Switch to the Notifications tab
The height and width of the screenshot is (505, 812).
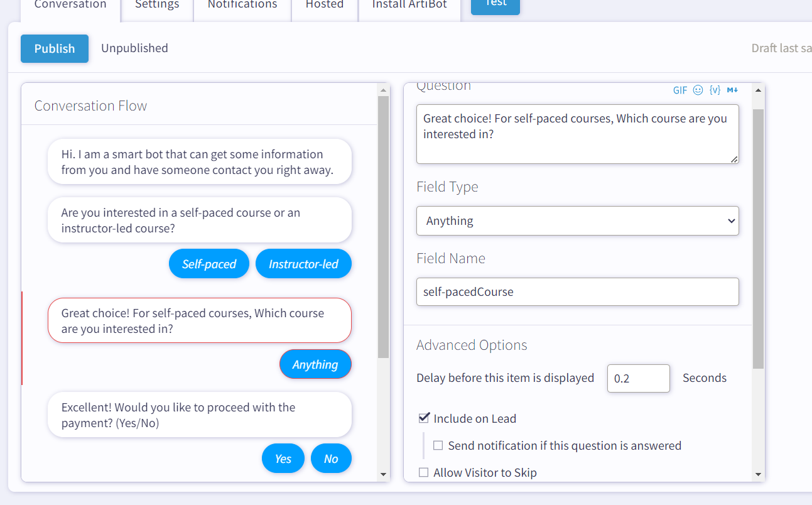(242, 5)
